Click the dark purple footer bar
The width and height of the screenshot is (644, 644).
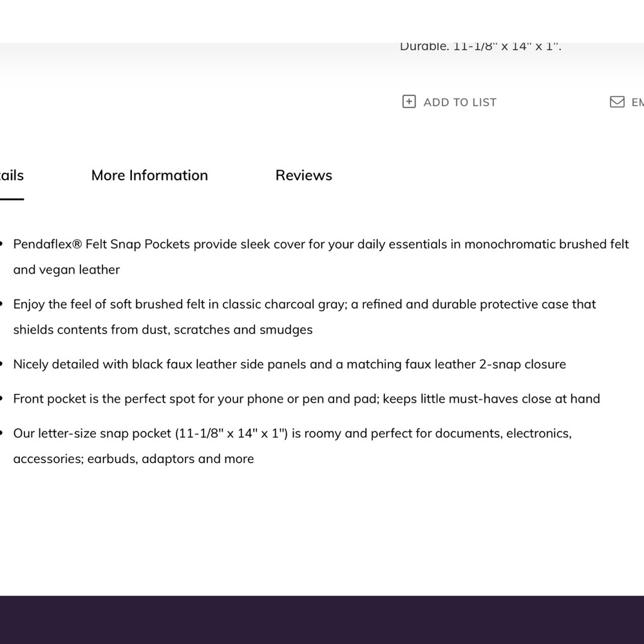coord(322,620)
